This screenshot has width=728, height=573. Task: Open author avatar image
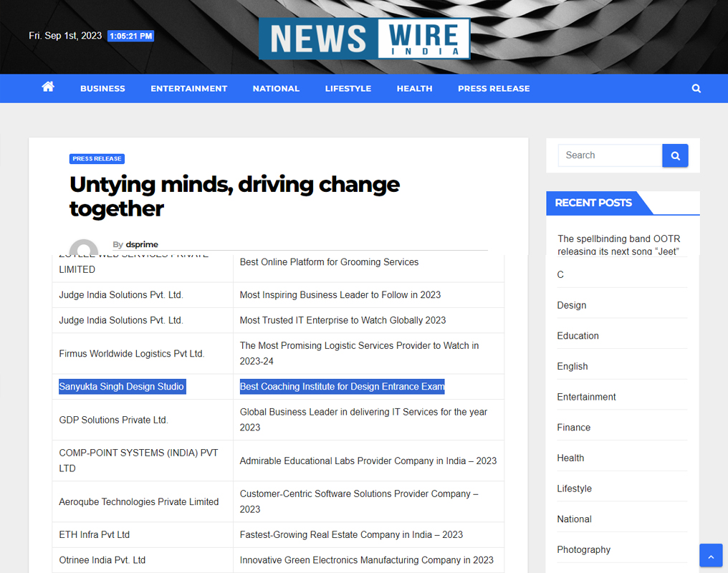click(x=84, y=247)
